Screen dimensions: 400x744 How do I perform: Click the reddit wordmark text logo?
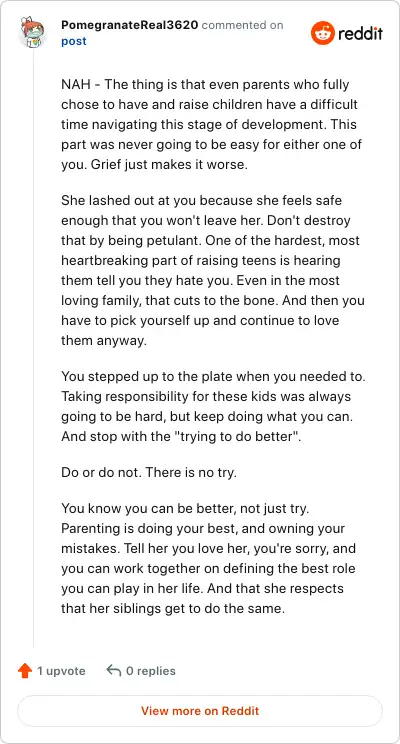[361, 34]
